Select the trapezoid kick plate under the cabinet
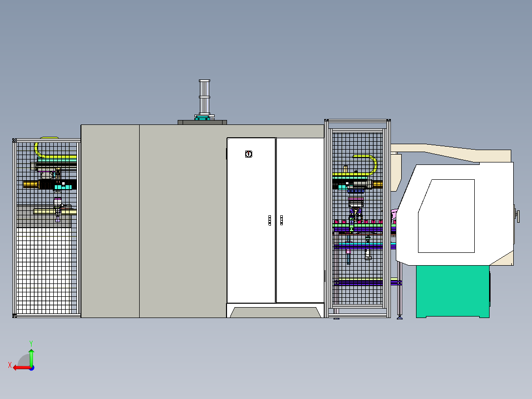This screenshot has width=532, height=399. [x=276, y=313]
